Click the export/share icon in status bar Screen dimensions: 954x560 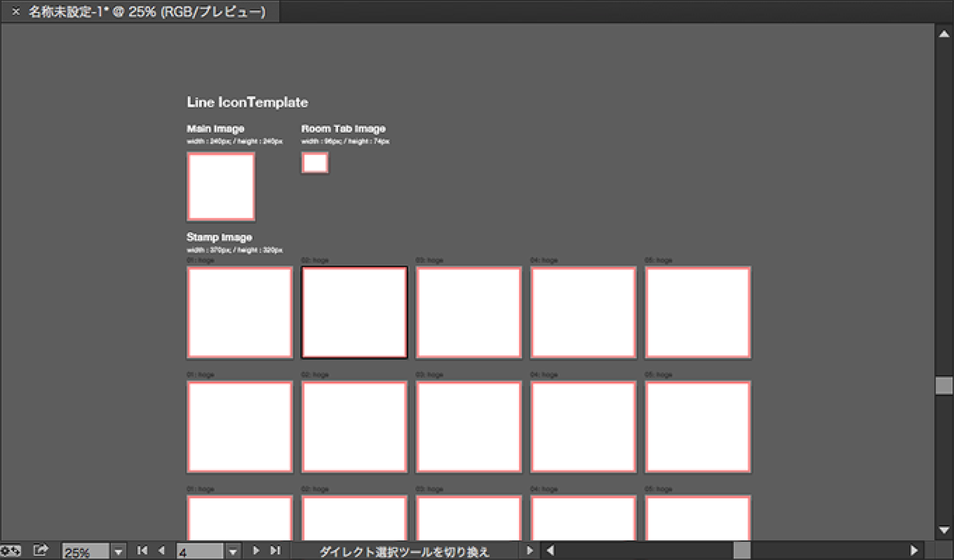(x=41, y=550)
